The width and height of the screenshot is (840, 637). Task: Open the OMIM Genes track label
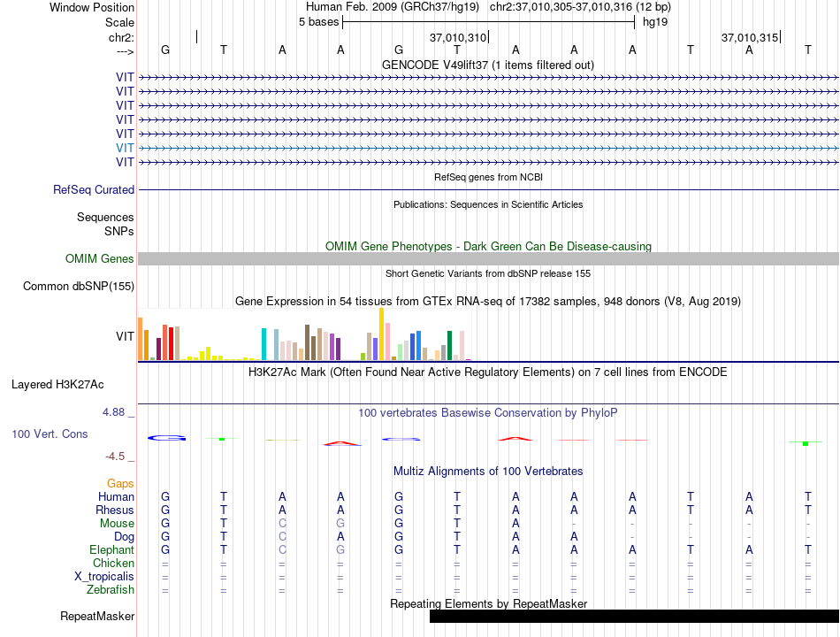99,258
